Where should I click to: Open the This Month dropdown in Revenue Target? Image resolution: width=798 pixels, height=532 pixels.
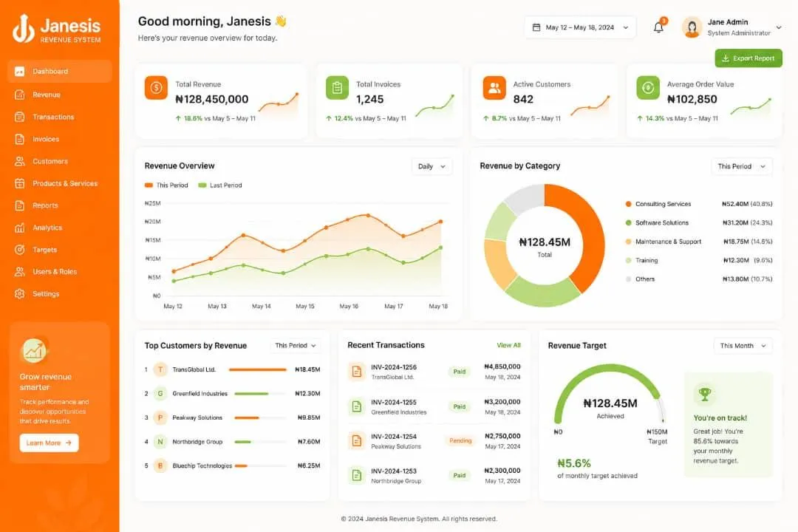(x=743, y=346)
